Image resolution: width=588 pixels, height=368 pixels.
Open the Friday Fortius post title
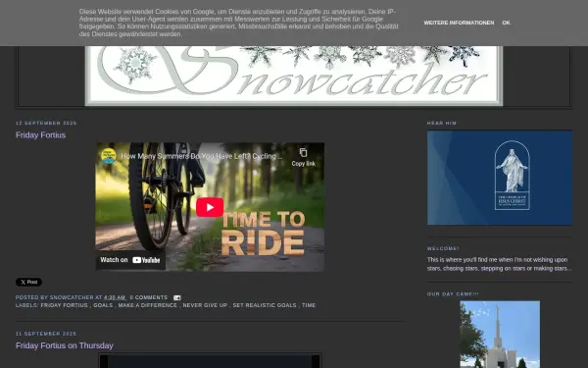(x=40, y=135)
